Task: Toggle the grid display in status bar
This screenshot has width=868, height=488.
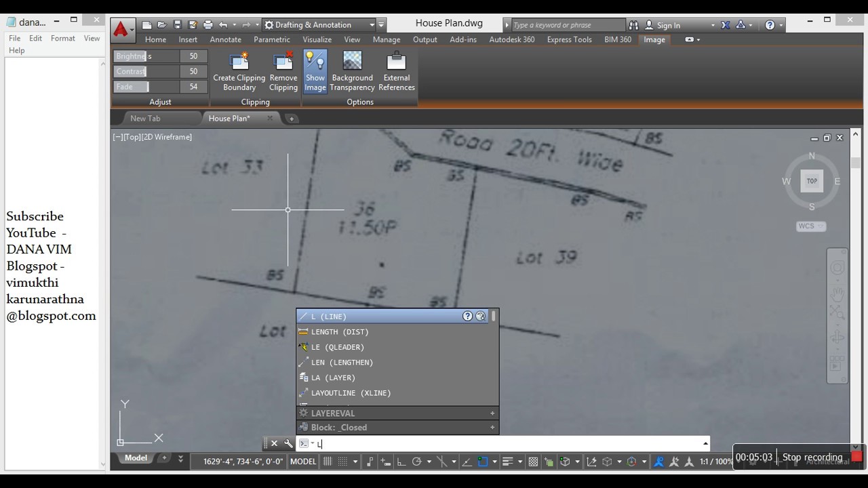Action: [328, 462]
